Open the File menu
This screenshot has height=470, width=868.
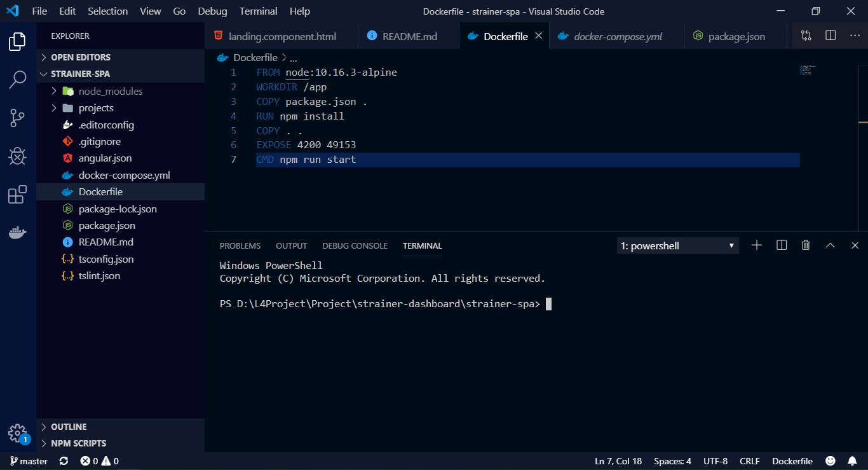click(39, 11)
